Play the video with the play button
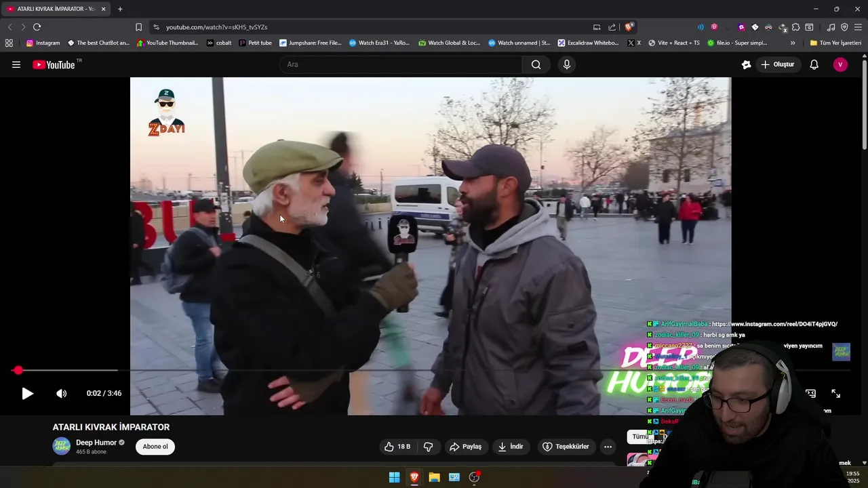Screen dimensions: 868x488 pos(27,393)
